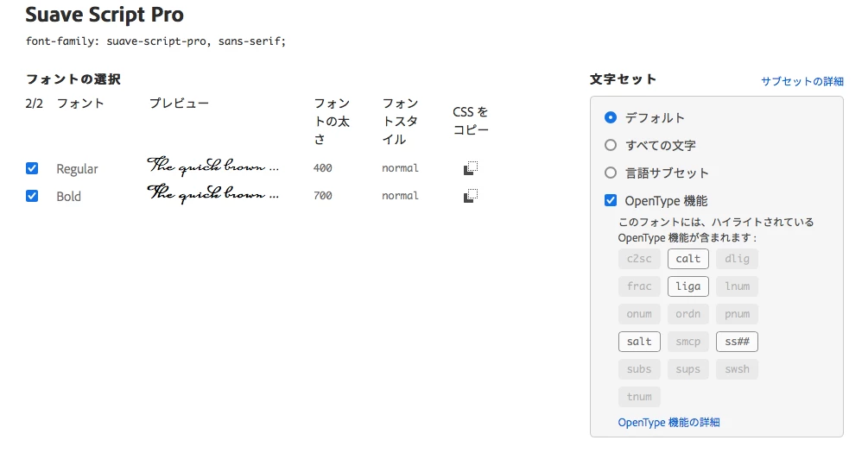The height and width of the screenshot is (459, 868).
Task: Uncheck the Bold font checkbox
Action: tap(32, 196)
